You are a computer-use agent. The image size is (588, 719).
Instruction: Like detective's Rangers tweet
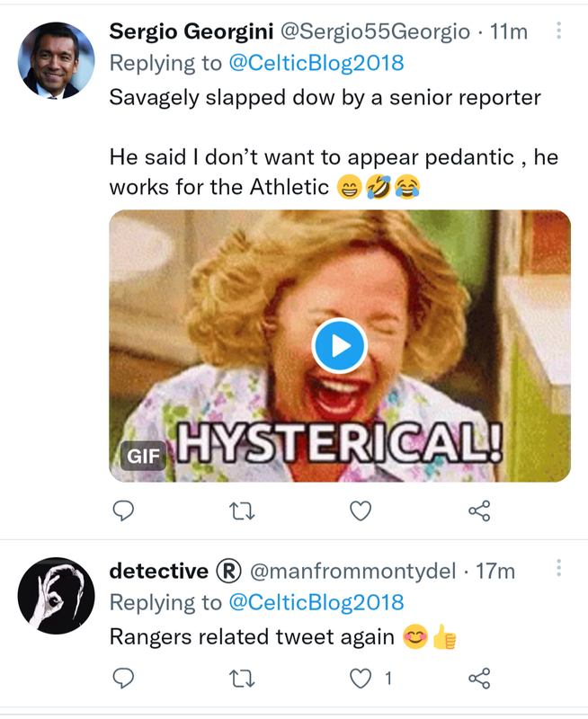361,679
